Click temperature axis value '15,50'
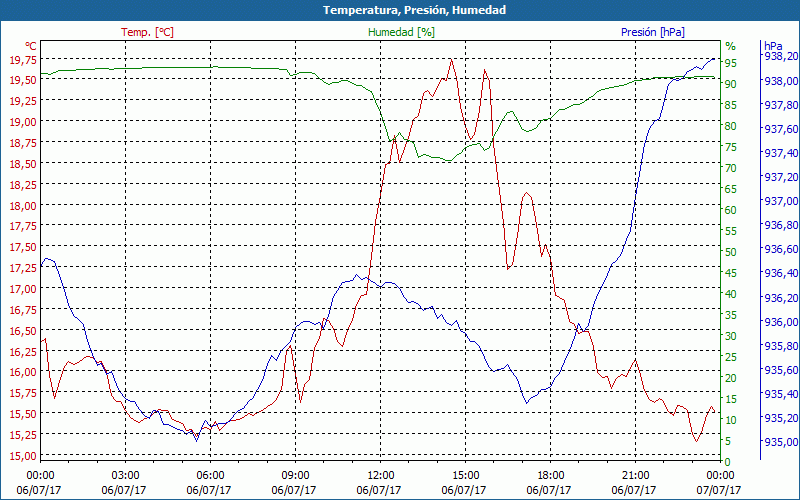This screenshot has height=500, width=800. coord(23,413)
